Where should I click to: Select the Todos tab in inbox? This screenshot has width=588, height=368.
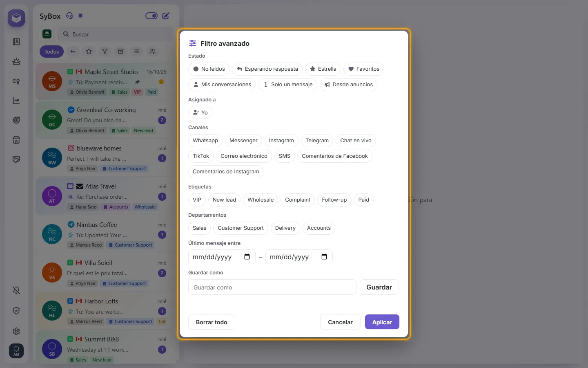pos(52,52)
